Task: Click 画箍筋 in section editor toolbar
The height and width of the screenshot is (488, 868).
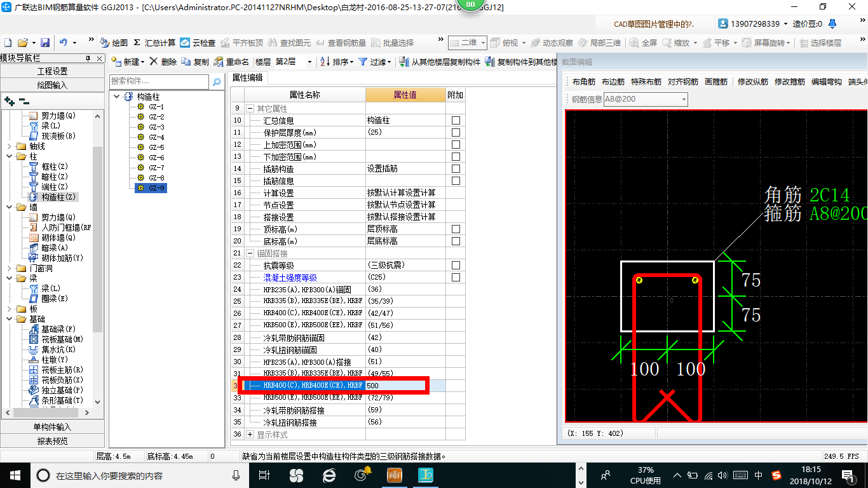Action: pos(716,82)
